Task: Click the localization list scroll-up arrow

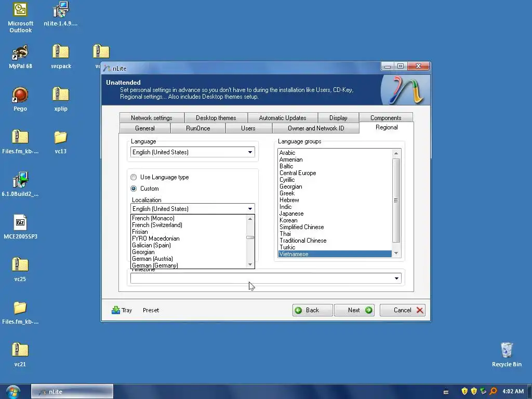Action: pyautogui.click(x=250, y=219)
